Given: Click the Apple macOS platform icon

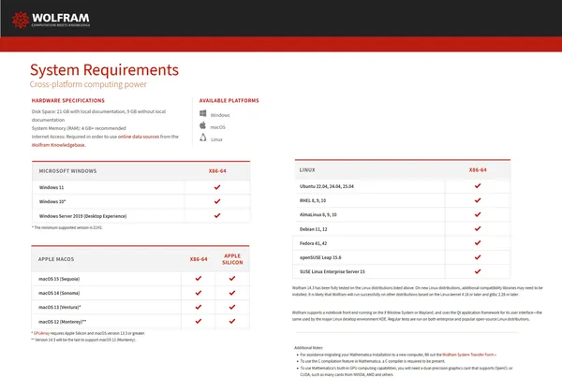Looking at the screenshot, I should tap(203, 125).
